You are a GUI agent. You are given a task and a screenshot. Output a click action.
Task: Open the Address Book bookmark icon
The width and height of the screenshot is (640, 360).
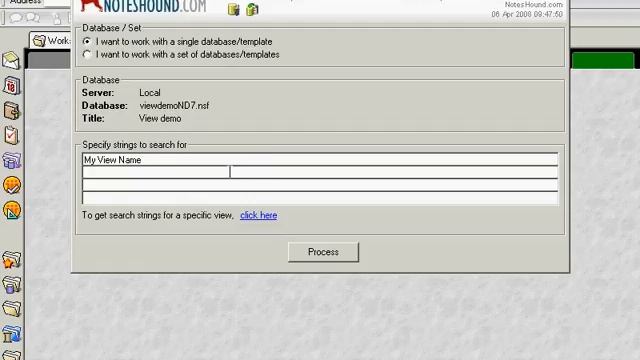click(11, 111)
